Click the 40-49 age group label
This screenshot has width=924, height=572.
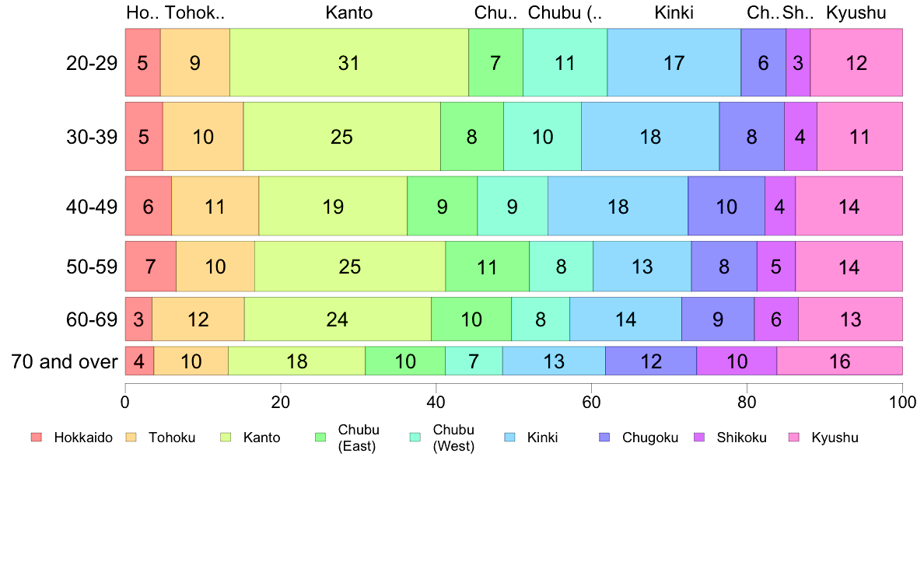92,207
